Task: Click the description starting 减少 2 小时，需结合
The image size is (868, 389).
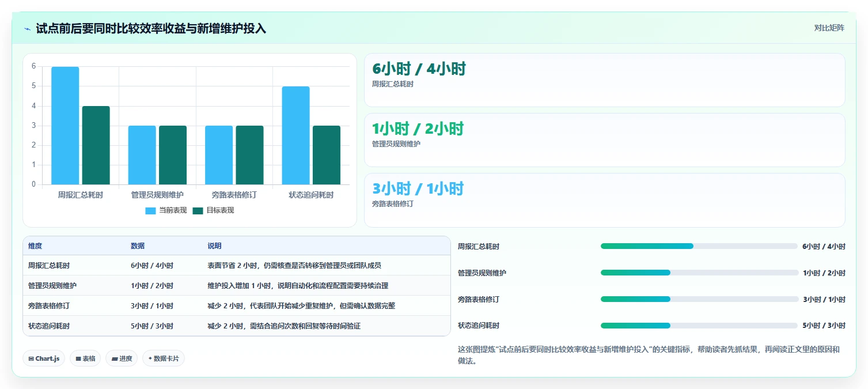Action: pyautogui.click(x=284, y=326)
